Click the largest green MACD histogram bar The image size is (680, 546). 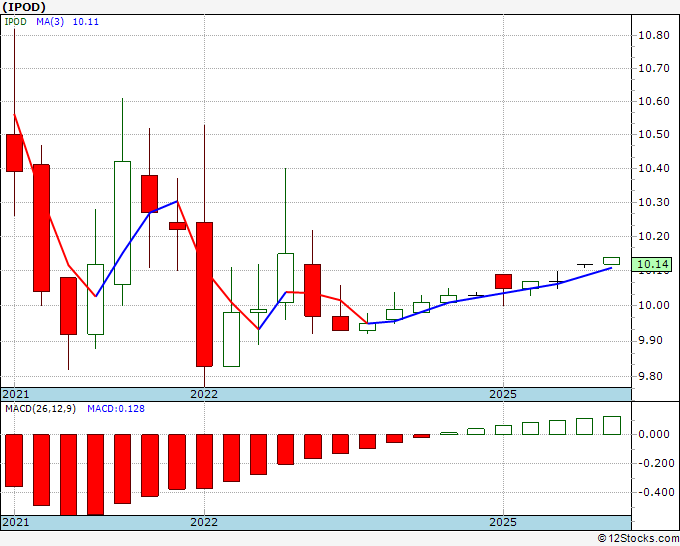612,425
